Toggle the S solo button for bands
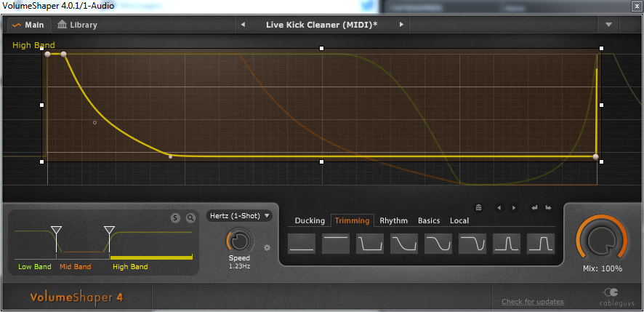644x312 pixels. coord(175,218)
